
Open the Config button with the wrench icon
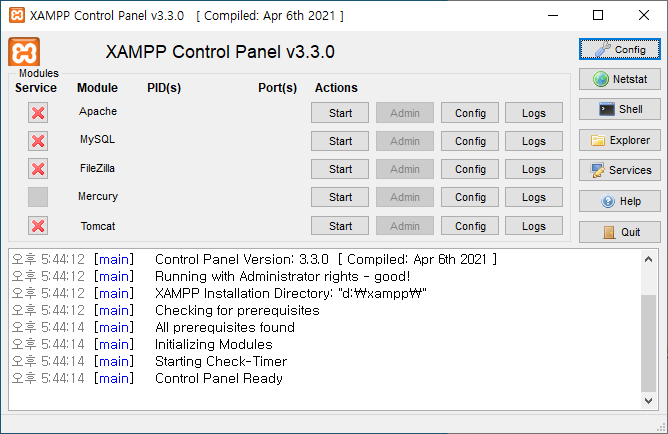coord(619,49)
